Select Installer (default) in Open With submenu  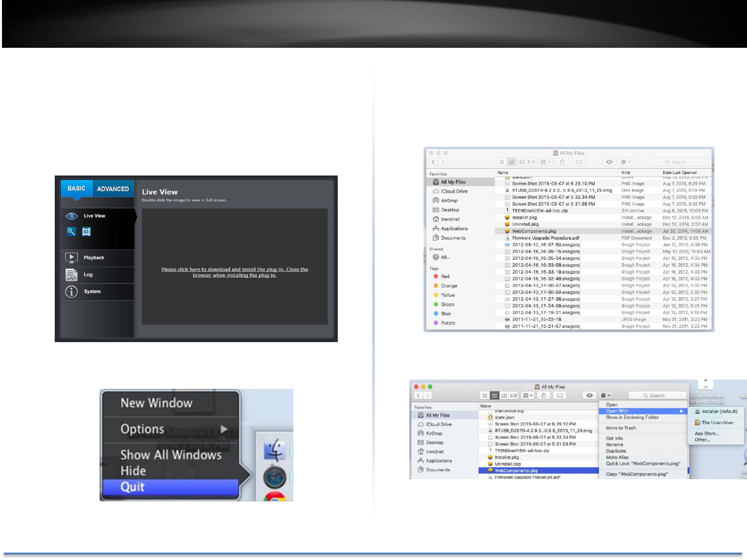pyautogui.click(x=716, y=411)
